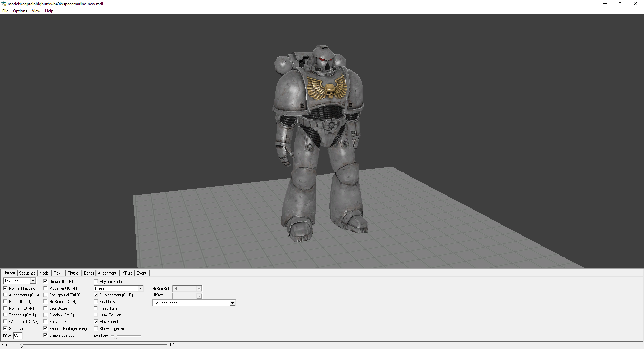Image resolution: width=644 pixels, height=349 pixels.
Task: Enable the Tangents (Ctrl-T) checkbox
Action: tap(5, 315)
